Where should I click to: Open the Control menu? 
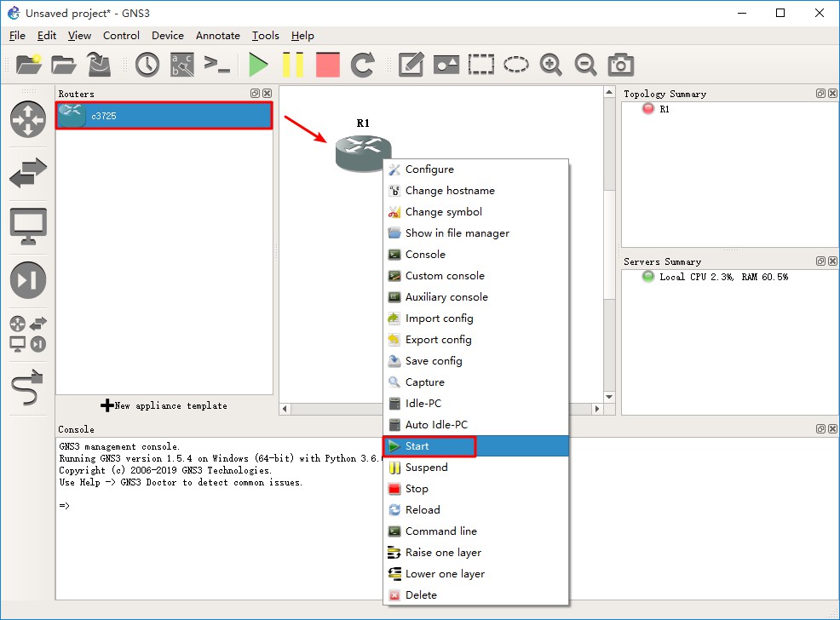121,35
